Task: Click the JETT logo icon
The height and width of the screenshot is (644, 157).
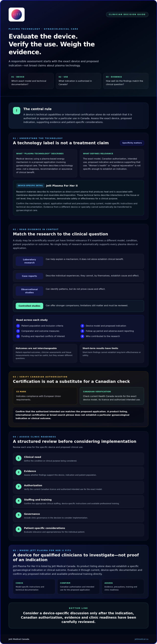Action: point(17,15)
